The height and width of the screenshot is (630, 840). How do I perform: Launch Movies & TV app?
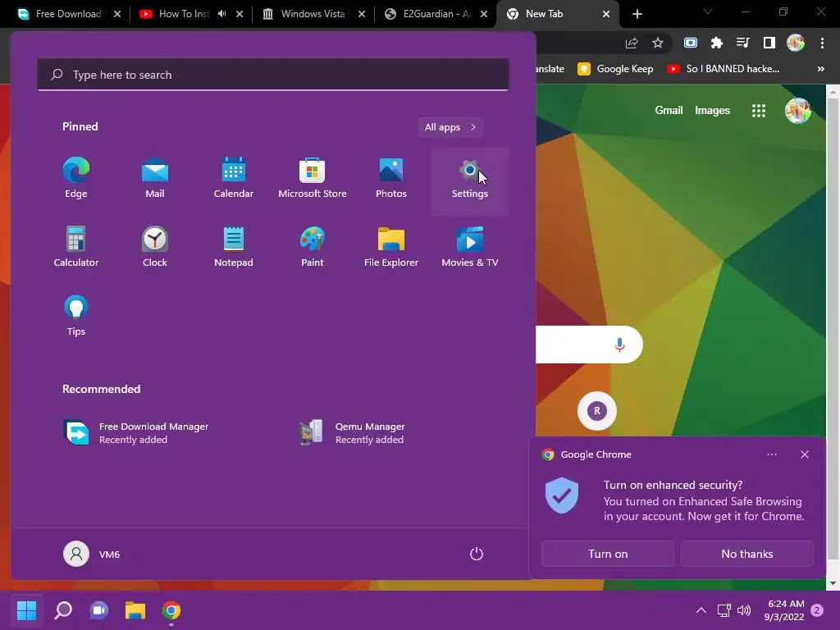tap(470, 248)
